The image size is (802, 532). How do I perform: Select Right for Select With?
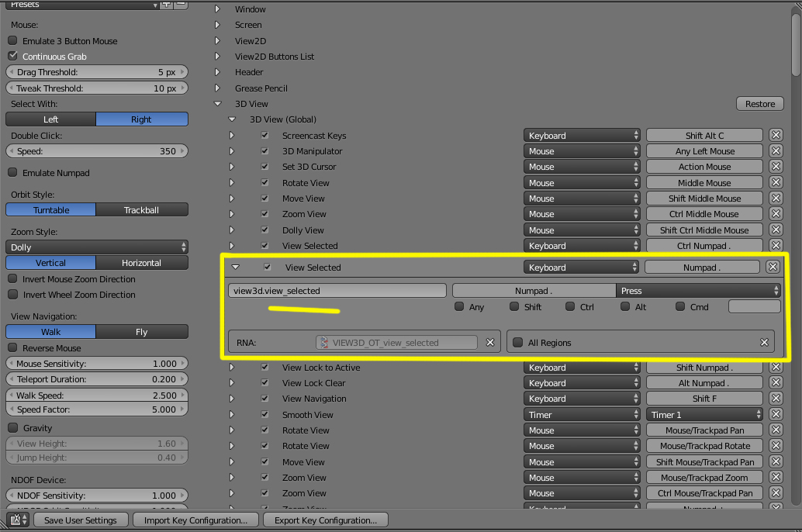(142, 119)
